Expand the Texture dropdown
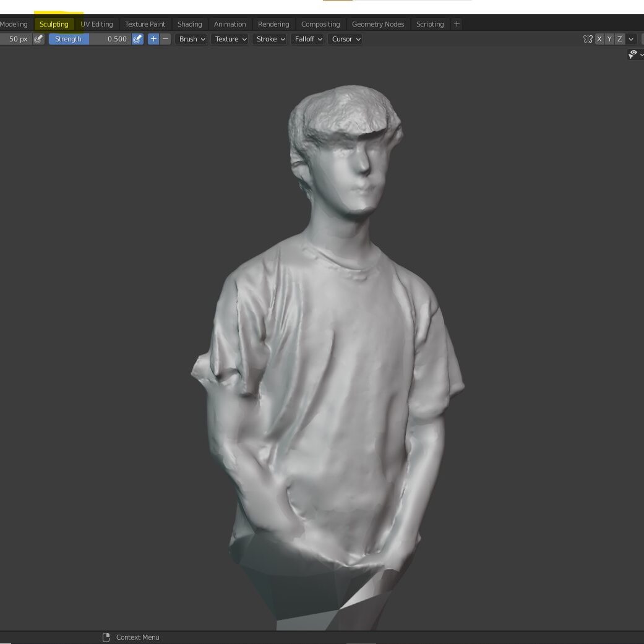This screenshot has height=644, width=644. click(x=230, y=39)
